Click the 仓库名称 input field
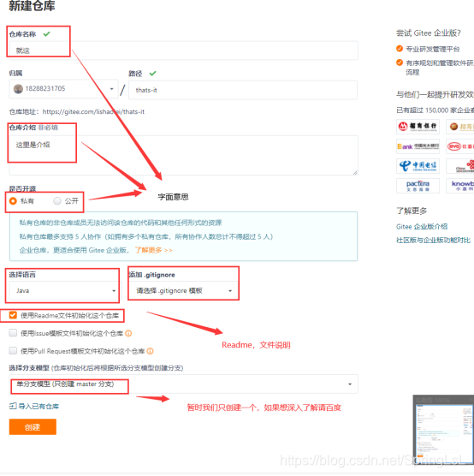The height and width of the screenshot is (476, 474). coord(183,51)
